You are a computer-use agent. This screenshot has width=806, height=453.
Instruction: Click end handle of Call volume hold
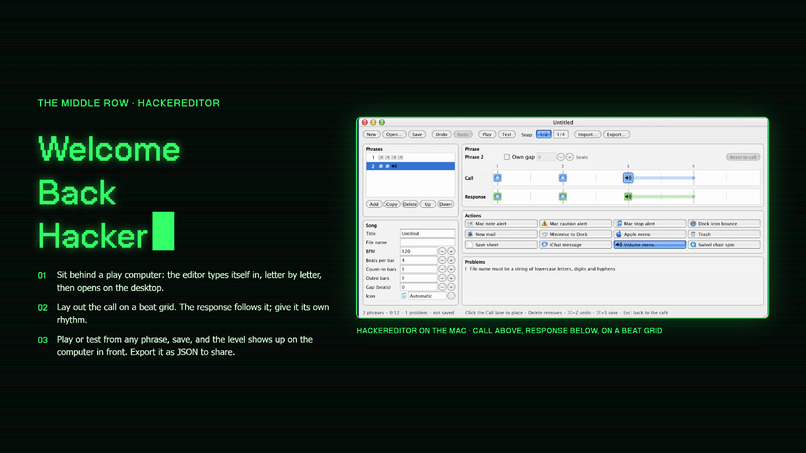(x=693, y=178)
